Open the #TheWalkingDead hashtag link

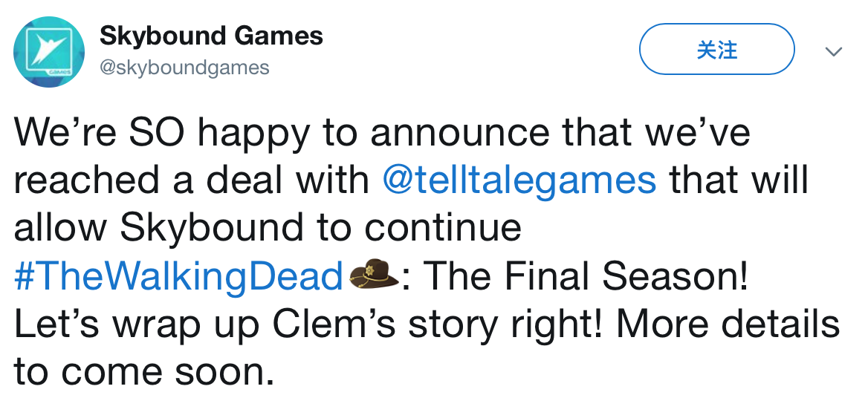[178, 277]
